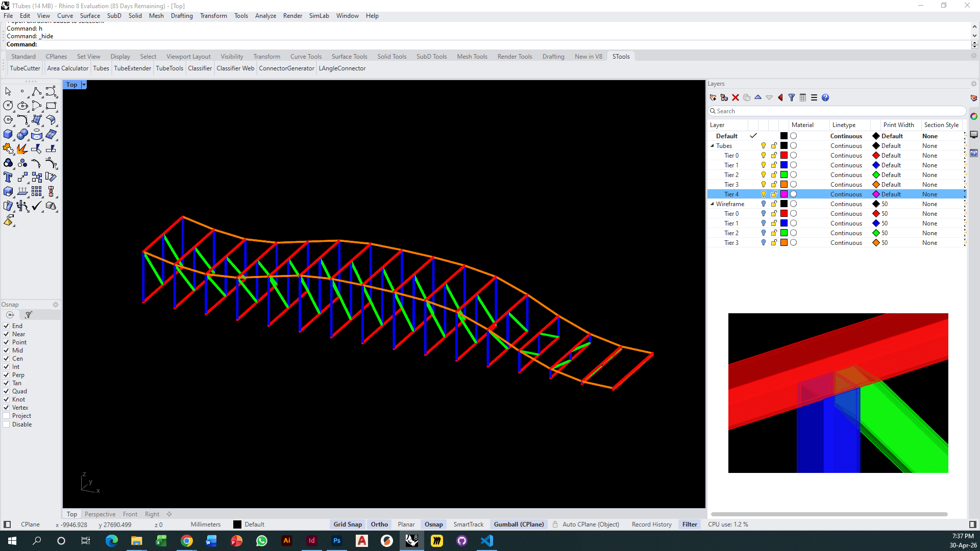Click the TubeCutter button
The width and height of the screenshot is (980, 551).
point(25,68)
